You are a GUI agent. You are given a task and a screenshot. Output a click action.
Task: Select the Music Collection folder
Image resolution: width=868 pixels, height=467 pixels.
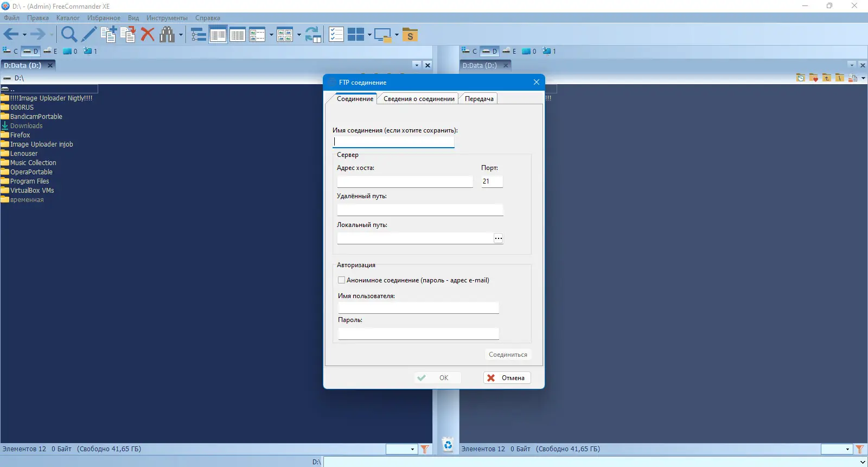tap(29, 163)
